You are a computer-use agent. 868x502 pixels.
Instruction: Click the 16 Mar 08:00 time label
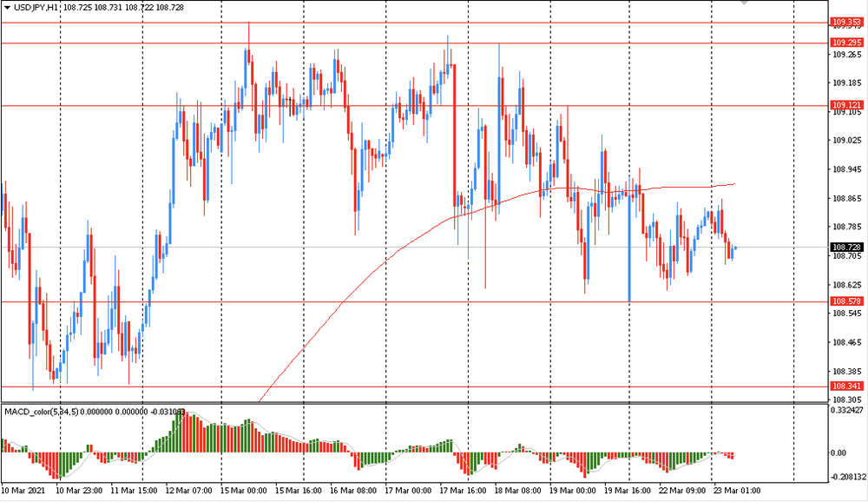[x=353, y=491]
